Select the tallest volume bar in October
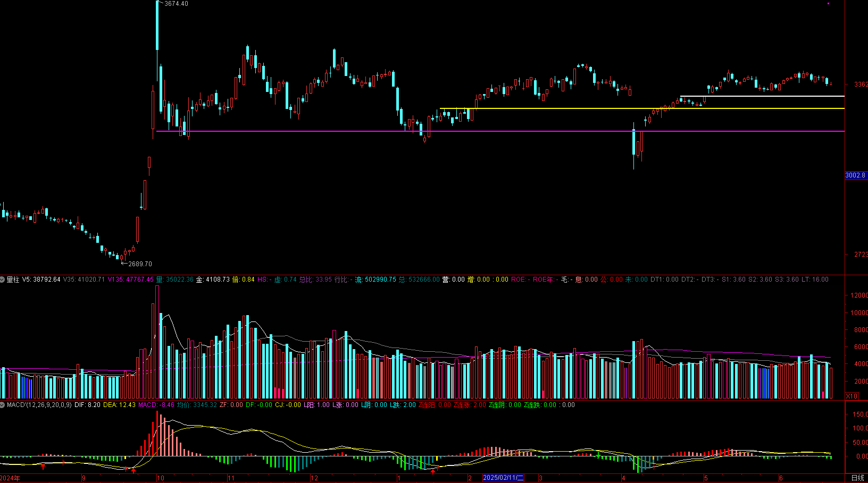Screen dimensions: 868x483 coord(157,342)
